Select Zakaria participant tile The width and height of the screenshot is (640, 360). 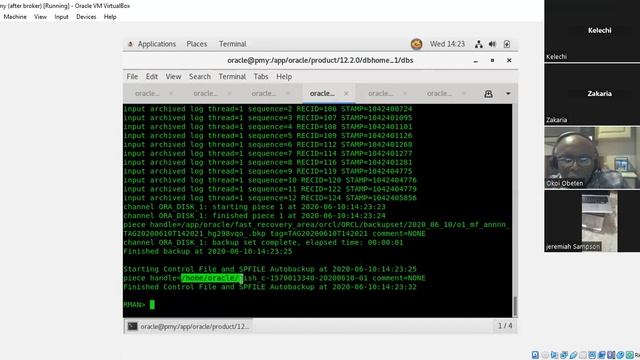click(592, 94)
